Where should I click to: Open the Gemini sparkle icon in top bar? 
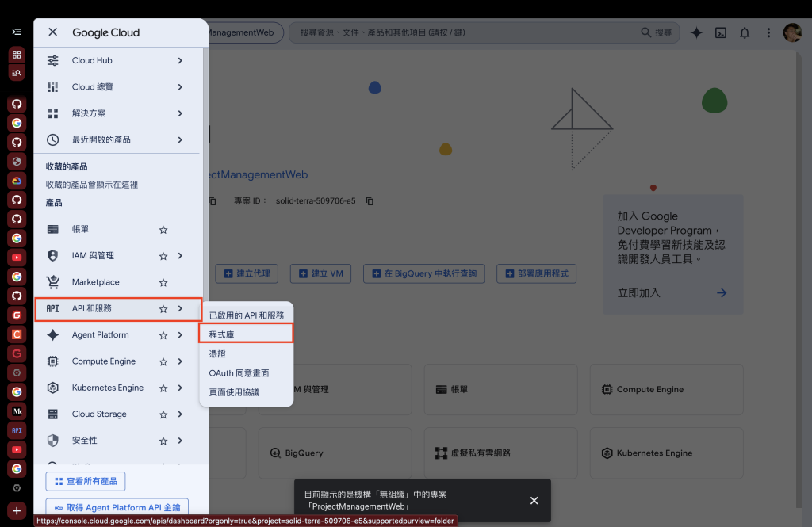[x=696, y=32]
